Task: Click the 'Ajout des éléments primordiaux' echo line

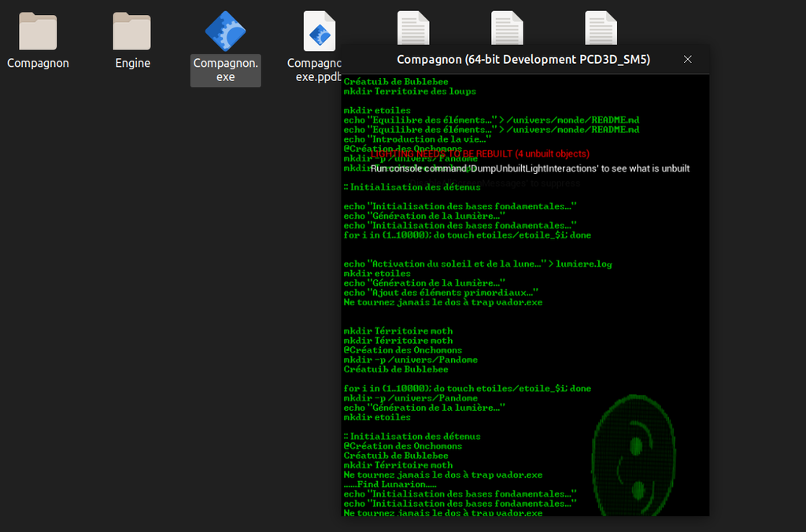Action: click(441, 293)
